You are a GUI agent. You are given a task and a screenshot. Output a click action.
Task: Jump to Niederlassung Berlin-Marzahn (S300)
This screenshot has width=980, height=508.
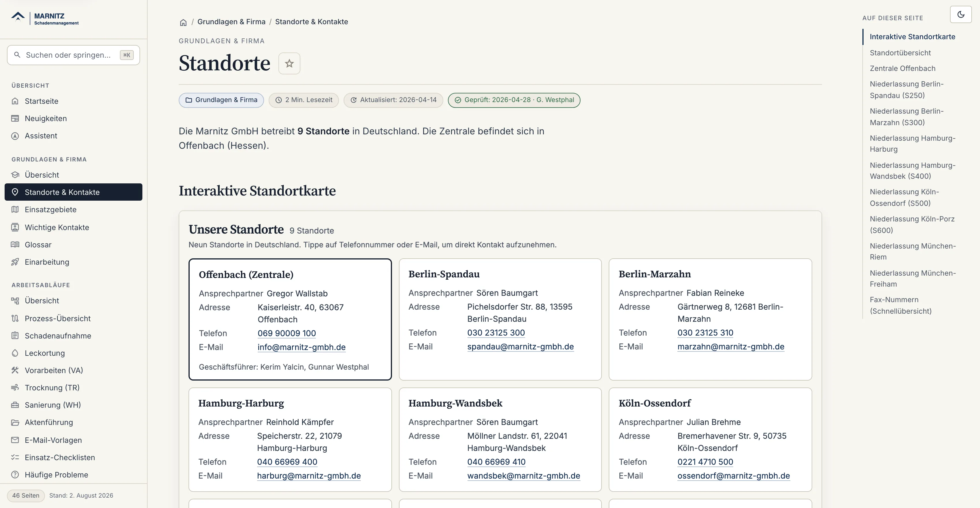tap(906, 117)
